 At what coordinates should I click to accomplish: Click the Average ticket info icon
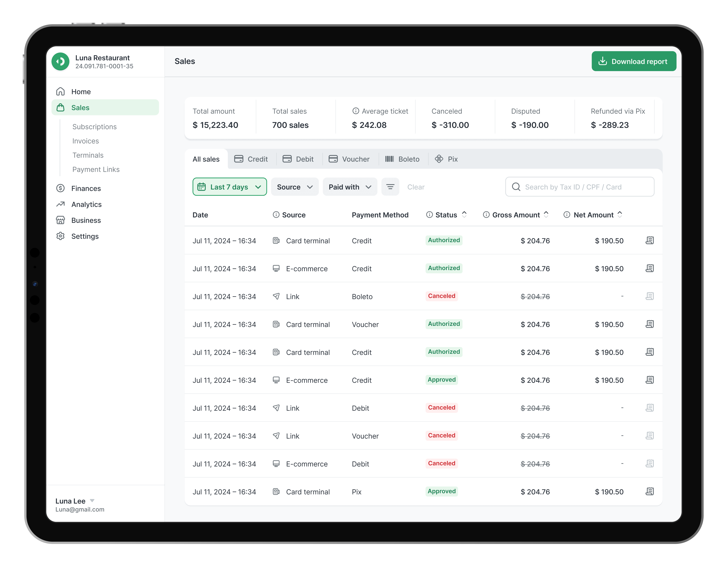pos(356,111)
